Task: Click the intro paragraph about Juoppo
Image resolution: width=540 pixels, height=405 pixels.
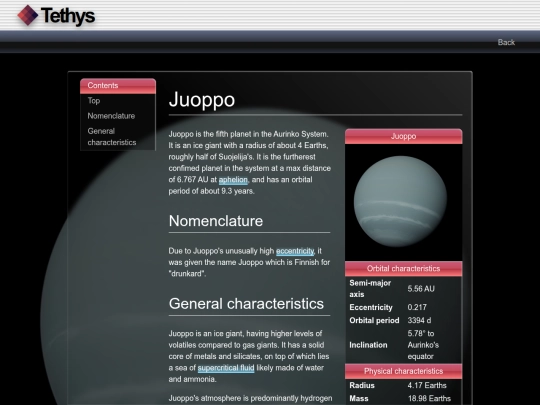Action: (x=250, y=163)
